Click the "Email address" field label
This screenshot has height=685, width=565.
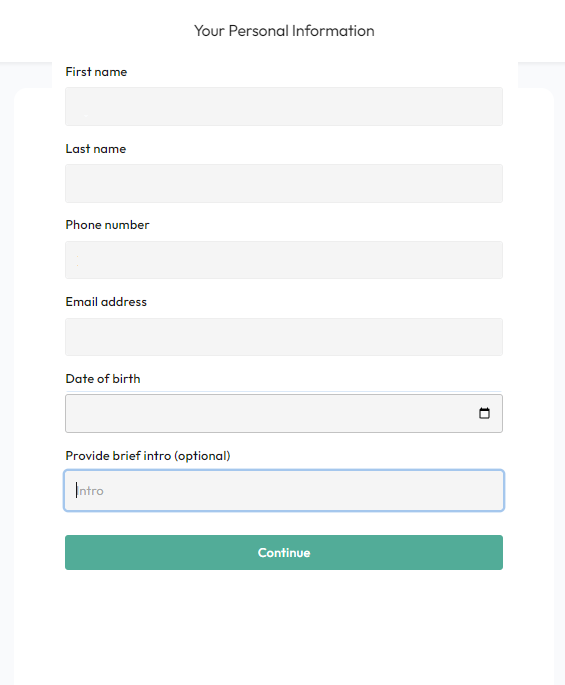(106, 301)
